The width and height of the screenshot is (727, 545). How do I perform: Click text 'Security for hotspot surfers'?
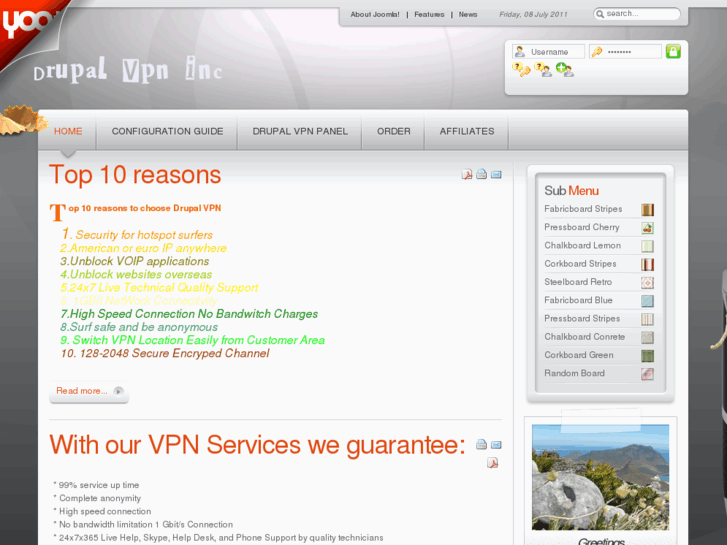tap(144, 235)
